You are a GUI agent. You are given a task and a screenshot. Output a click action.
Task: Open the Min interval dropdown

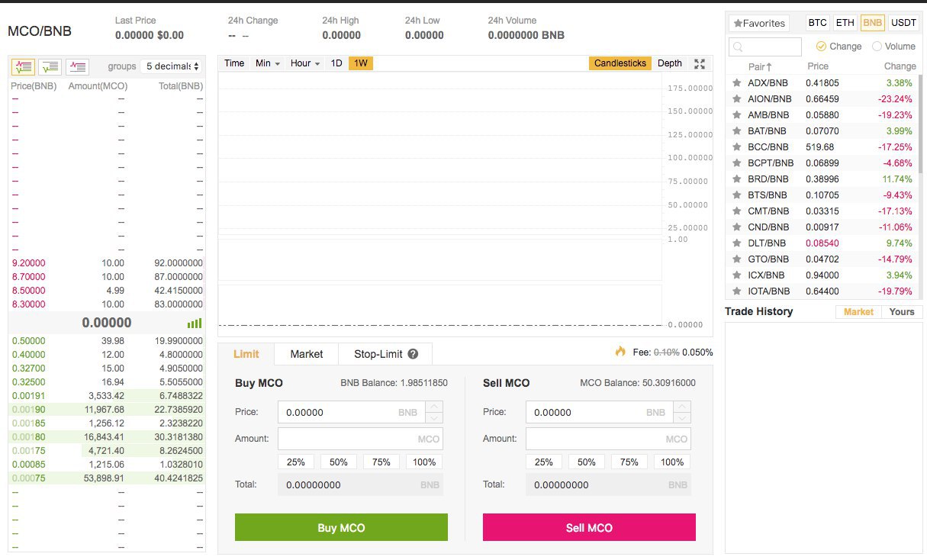pos(268,63)
